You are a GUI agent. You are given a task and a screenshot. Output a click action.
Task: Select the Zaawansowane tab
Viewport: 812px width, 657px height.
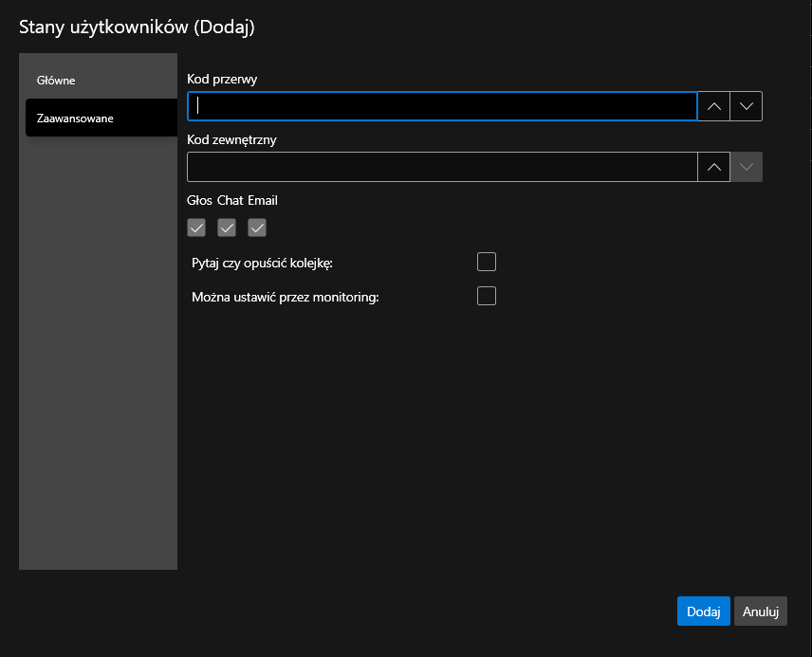[x=75, y=119]
